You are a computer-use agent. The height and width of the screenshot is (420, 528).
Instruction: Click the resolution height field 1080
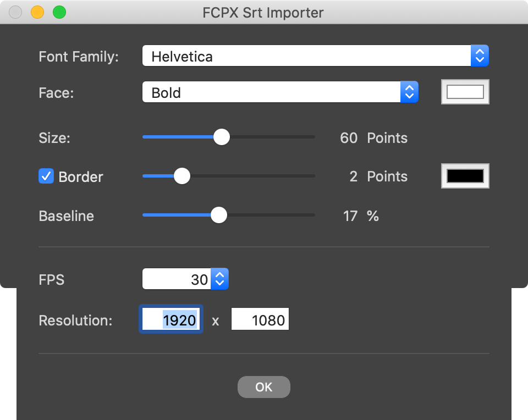[x=260, y=319]
